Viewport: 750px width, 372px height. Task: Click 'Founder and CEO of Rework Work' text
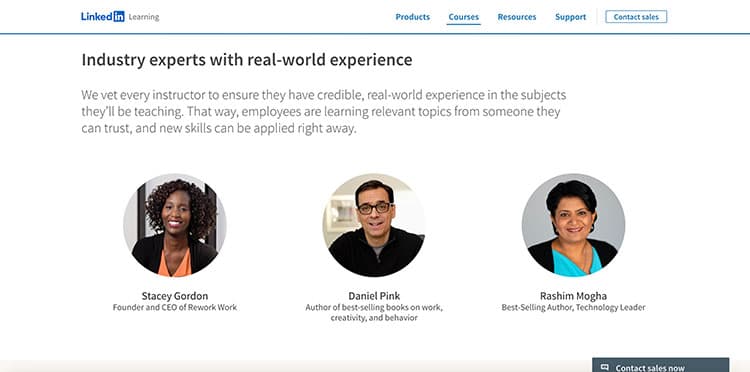175,307
